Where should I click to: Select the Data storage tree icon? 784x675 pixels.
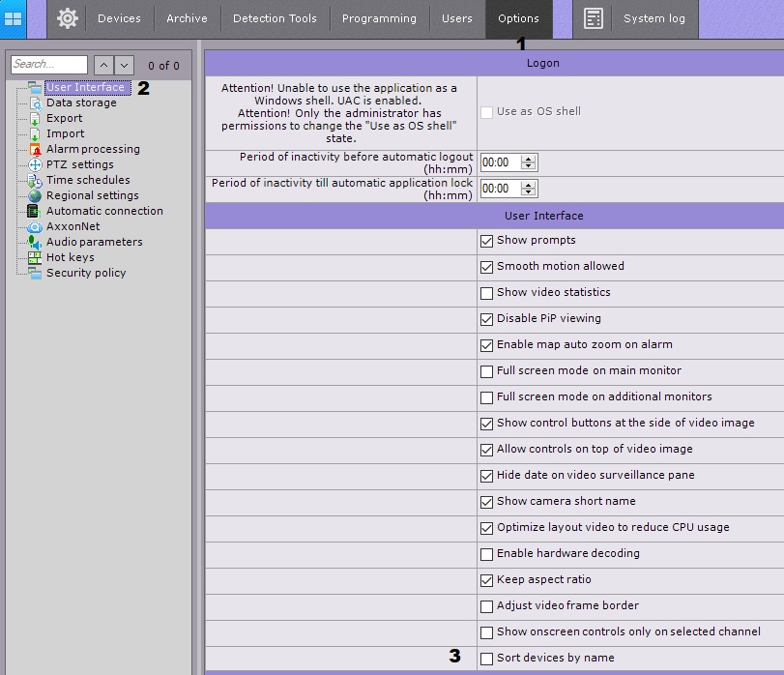coord(35,103)
